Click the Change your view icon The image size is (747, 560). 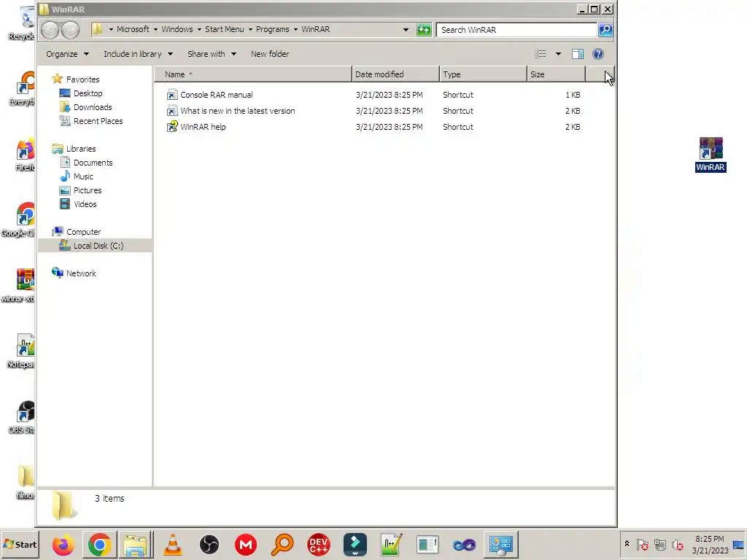pos(540,54)
